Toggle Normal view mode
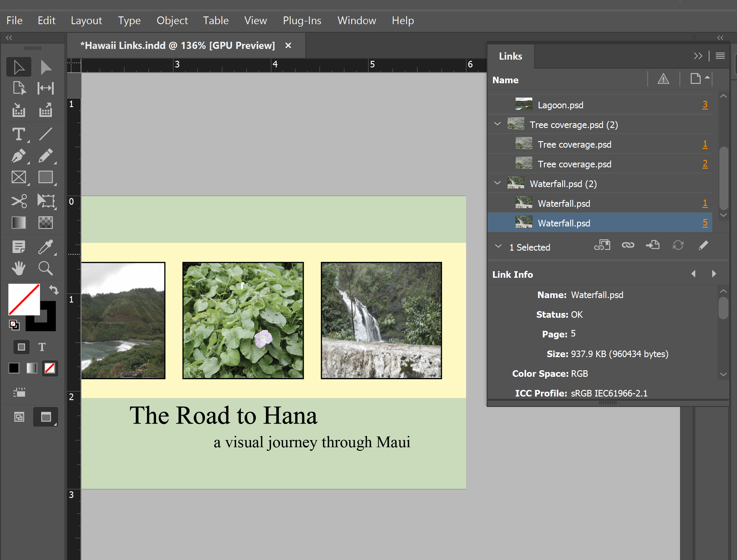This screenshot has width=737, height=560. pos(19,417)
